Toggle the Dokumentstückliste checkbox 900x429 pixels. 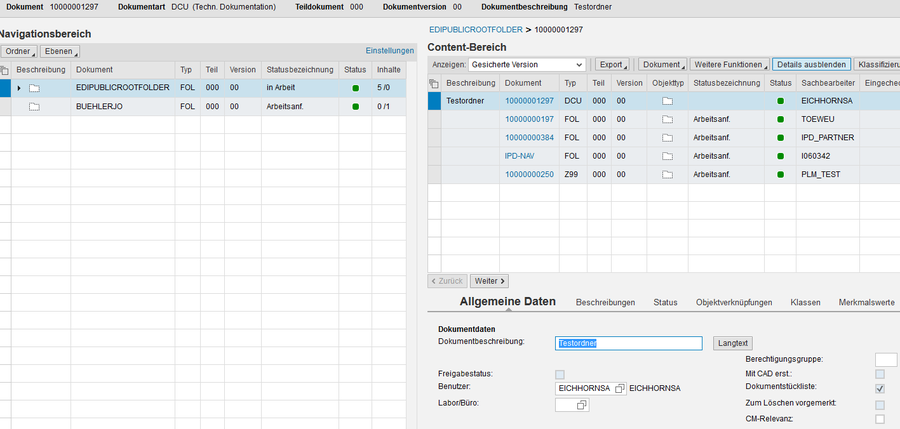[x=880, y=387]
